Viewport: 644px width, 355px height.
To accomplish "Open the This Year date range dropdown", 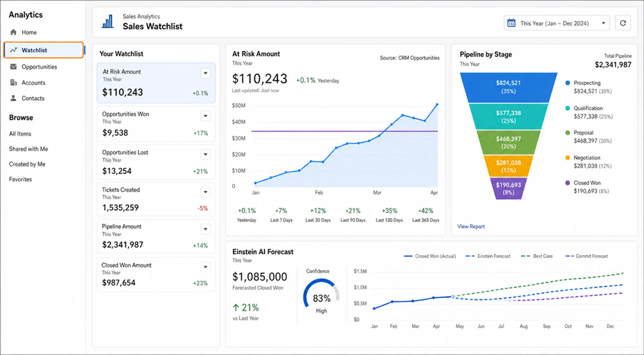I will point(557,23).
